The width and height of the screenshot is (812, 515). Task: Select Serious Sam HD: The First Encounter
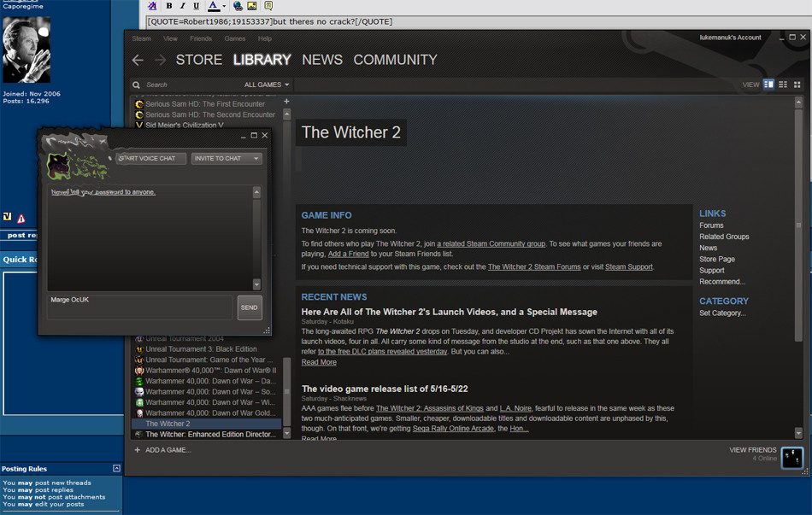click(205, 104)
